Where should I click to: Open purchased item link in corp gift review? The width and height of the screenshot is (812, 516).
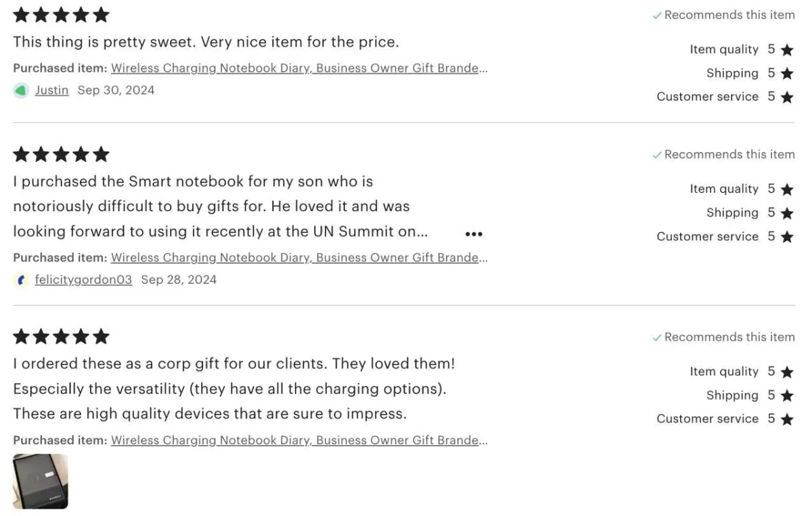pyautogui.click(x=298, y=440)
